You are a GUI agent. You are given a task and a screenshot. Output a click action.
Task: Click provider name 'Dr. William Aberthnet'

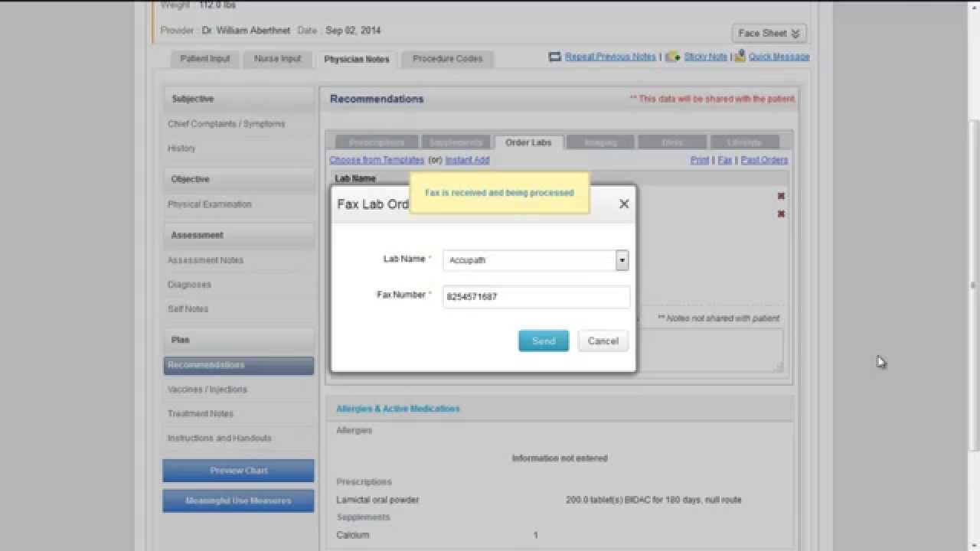click(246, 31)
